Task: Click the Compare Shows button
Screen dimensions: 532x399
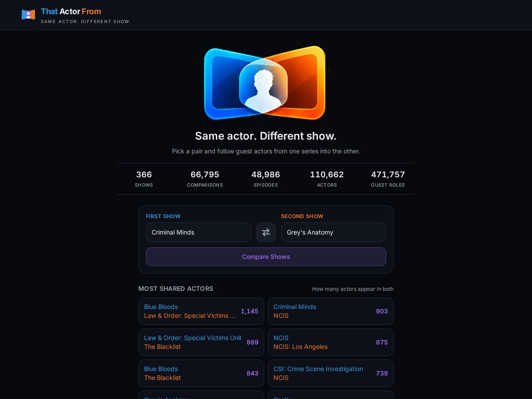Action: pyautogui.click(x=266, y=257)
